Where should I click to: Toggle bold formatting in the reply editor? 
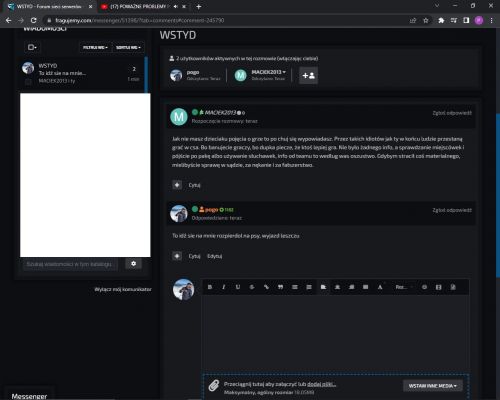210,287
